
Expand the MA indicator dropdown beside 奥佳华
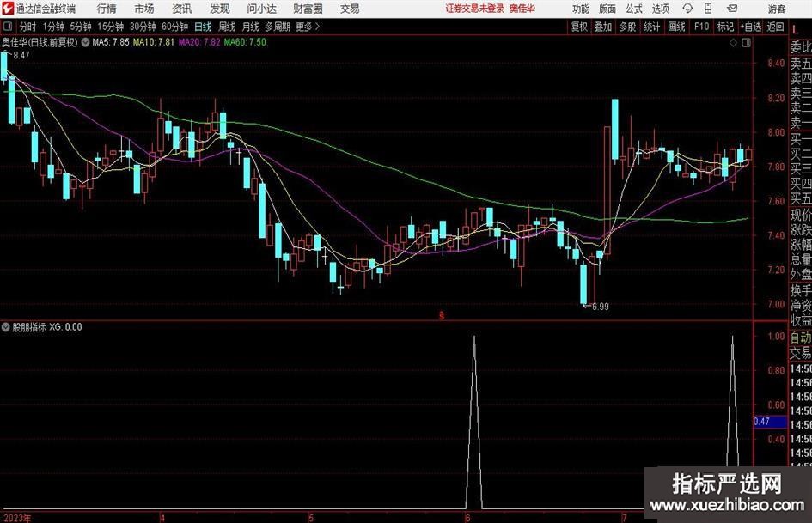pos(85,42)
